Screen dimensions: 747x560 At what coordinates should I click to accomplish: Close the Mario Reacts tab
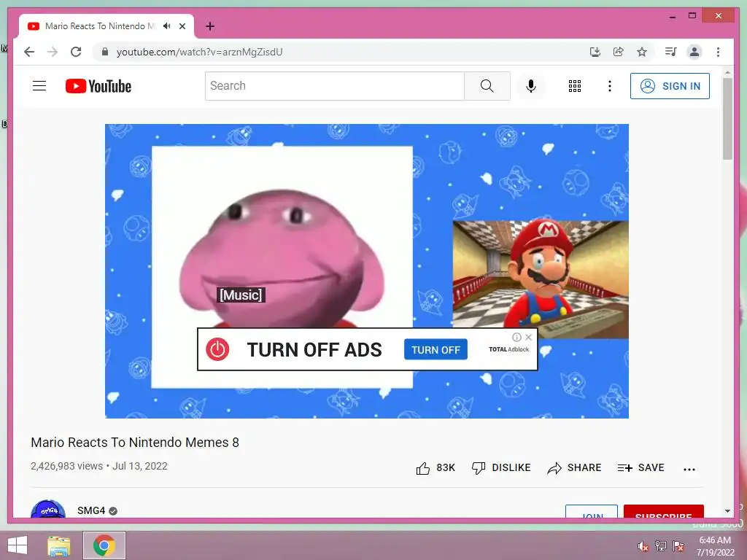[182, 26]
